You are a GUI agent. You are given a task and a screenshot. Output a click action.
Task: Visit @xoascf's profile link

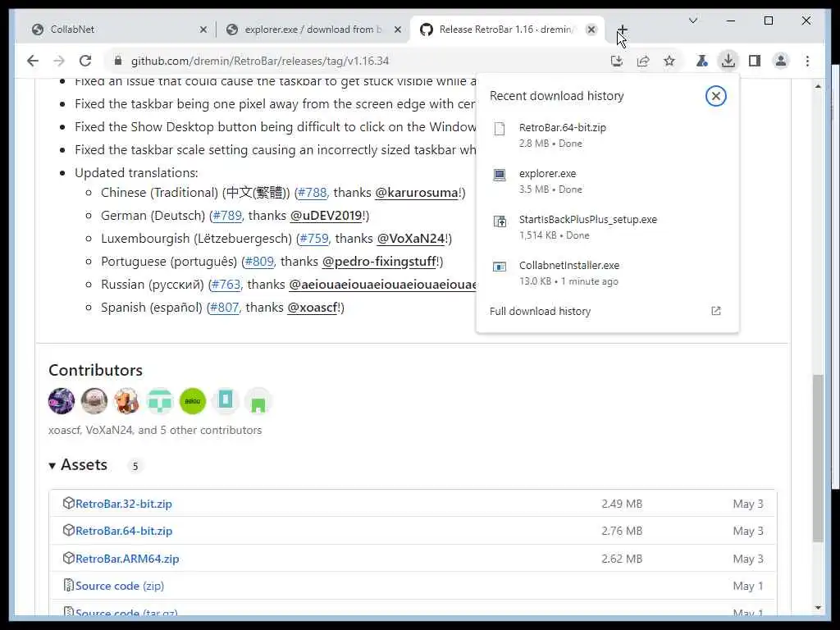[x=313, y=308]
